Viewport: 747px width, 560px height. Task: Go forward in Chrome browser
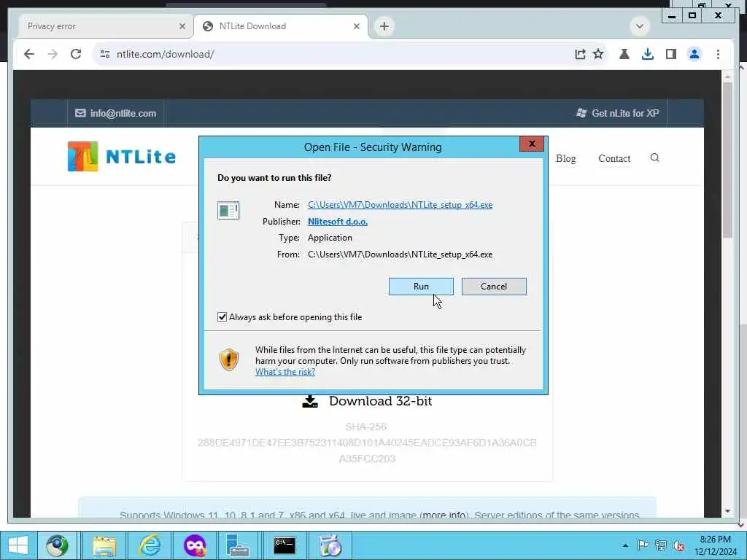point(53,54)
